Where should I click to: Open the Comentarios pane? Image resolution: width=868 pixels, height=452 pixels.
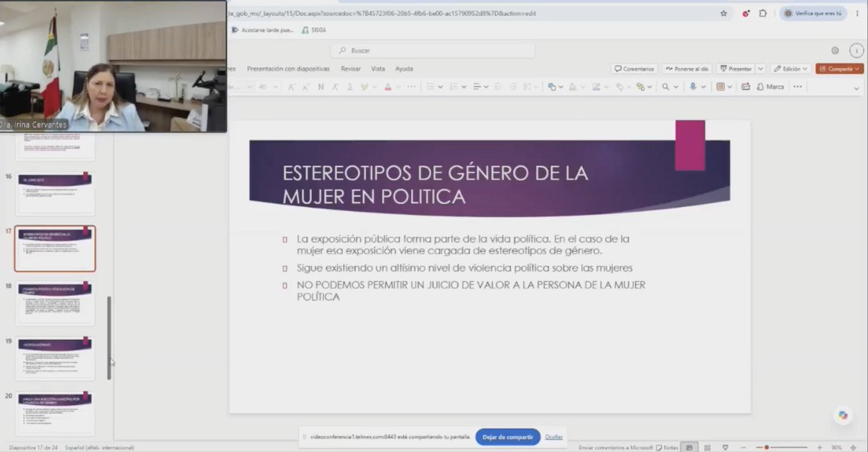[x=634, y=69]
